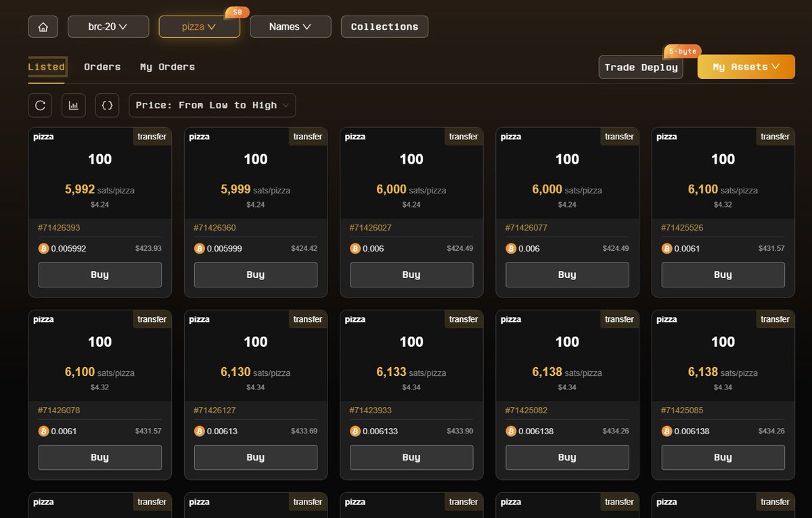Click the 5B badge above pizza dropdown
812x518 pixels.
[237, 12]
